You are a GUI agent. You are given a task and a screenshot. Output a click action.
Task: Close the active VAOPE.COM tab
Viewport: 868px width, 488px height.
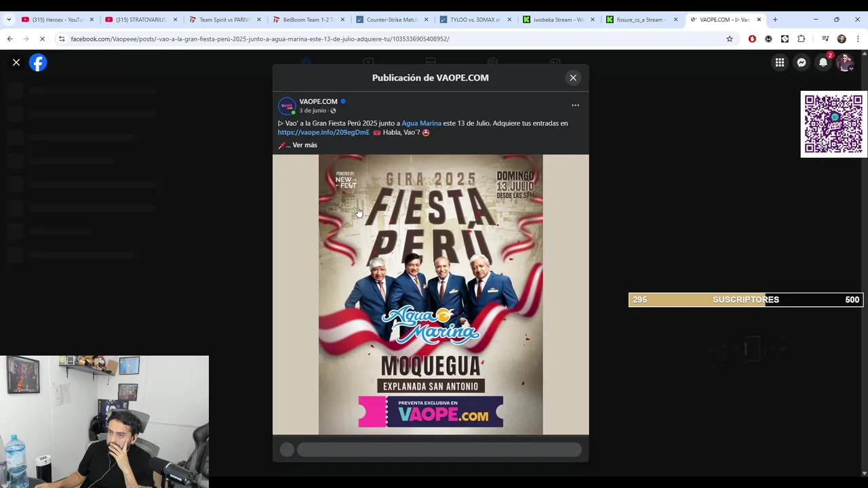[759, 20]
